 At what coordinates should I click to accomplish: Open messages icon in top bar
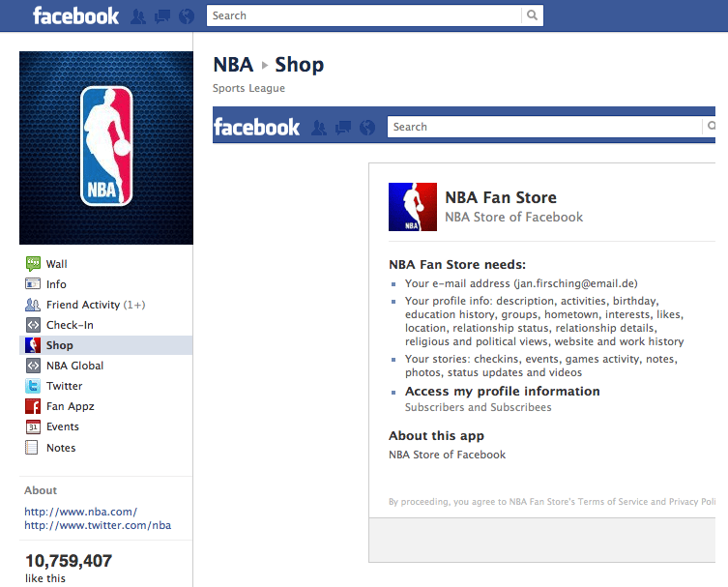pos(162,16)
